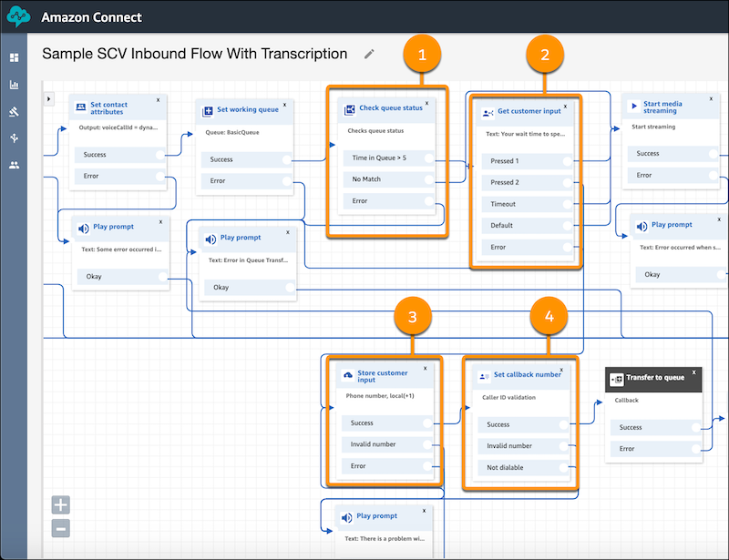This screenshot has width=729, height=560.
Task: Open the users section in the sidebar
Action: (x=13, y=164)
